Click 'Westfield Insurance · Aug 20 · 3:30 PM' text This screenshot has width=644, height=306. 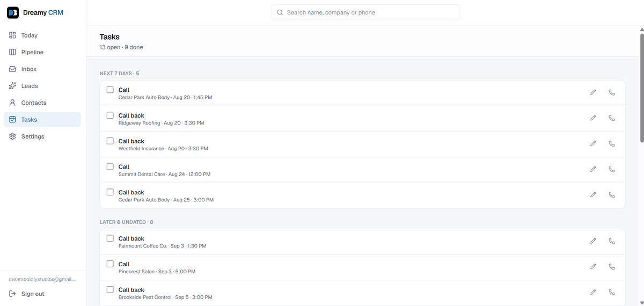coord(163,149)
